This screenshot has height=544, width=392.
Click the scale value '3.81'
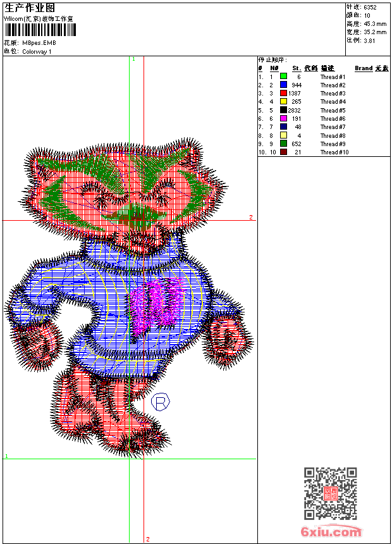[369, 40]
